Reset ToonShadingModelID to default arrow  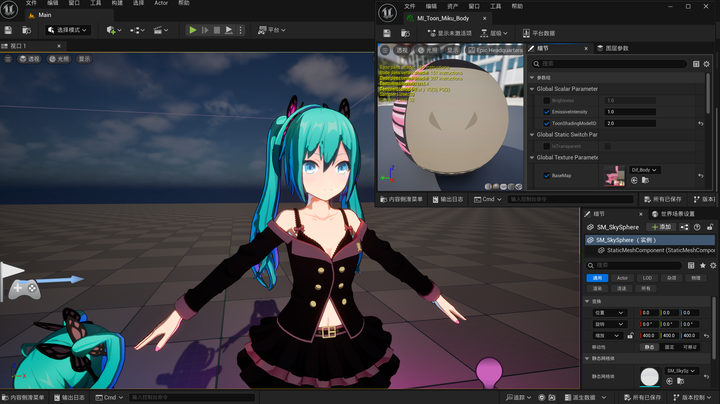coord(701,123)
